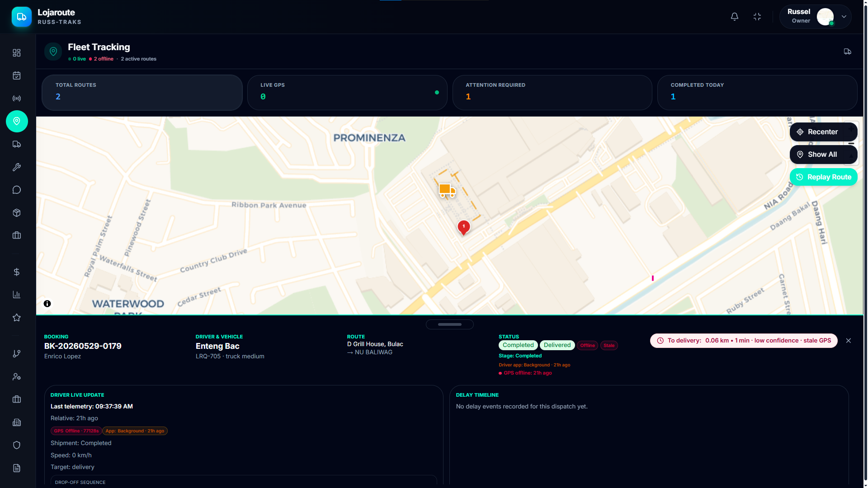Select the Attention Required card
868x488 pixels.
pyautogui.click(x=552, y=93)
